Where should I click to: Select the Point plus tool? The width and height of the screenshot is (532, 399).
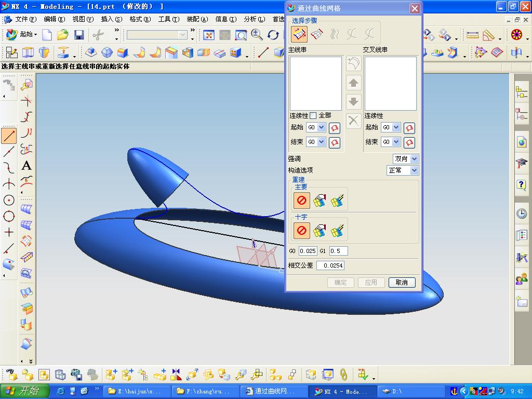(x=9, y=232)
